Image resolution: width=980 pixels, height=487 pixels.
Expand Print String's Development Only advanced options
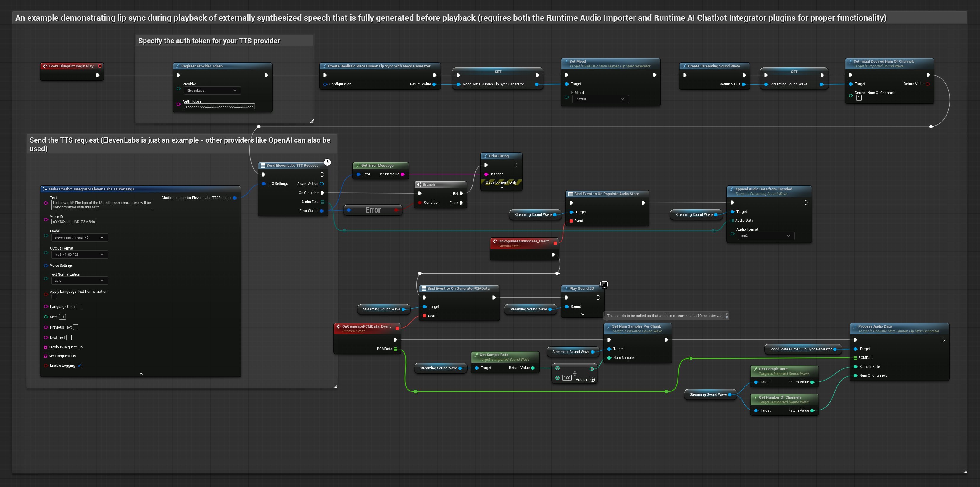pyautogui.click(x=502, y=188)
